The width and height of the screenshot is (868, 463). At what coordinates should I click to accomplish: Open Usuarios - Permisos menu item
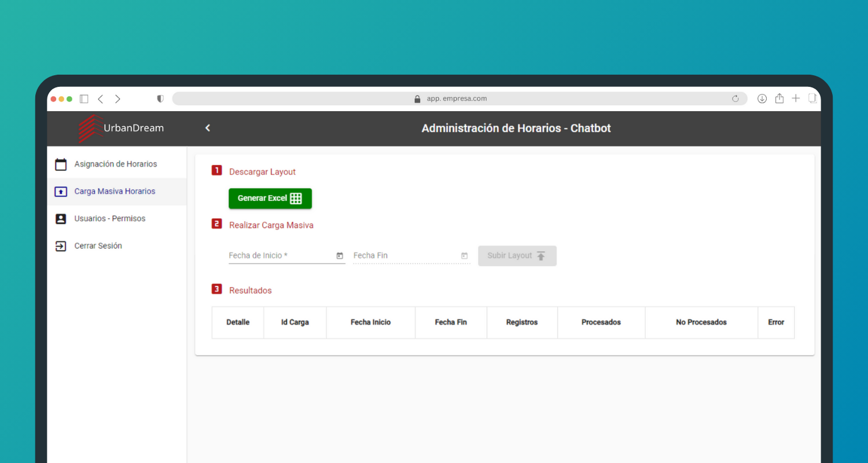110,219
